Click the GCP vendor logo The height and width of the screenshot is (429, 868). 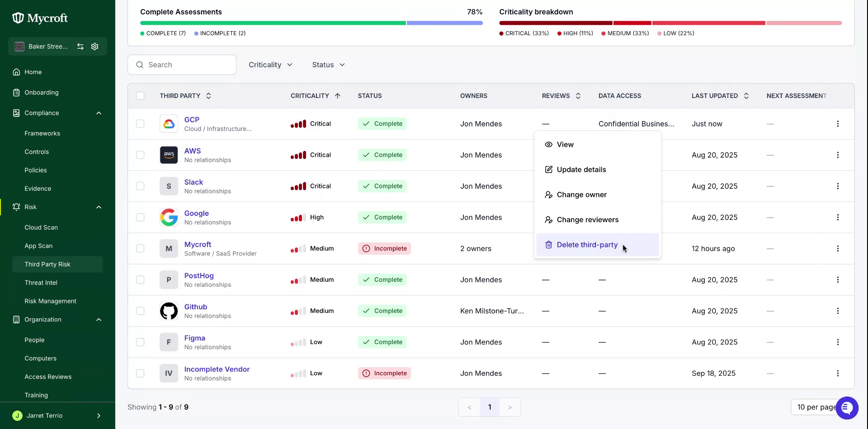169,124
